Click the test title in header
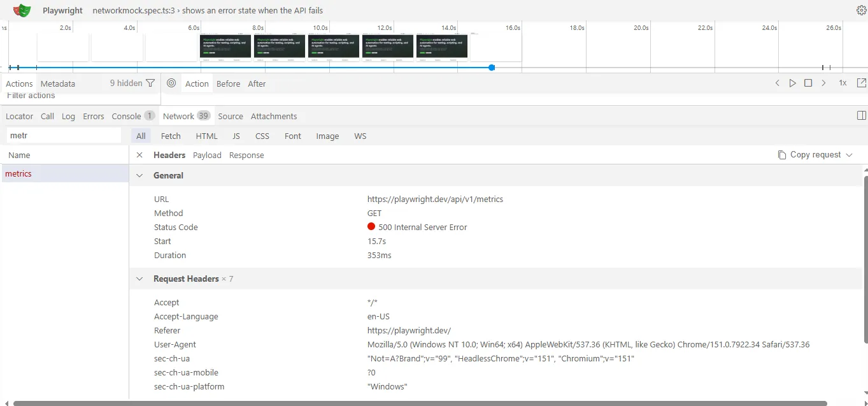The width and height of the screenshot is (868, 406). [208, 10]
